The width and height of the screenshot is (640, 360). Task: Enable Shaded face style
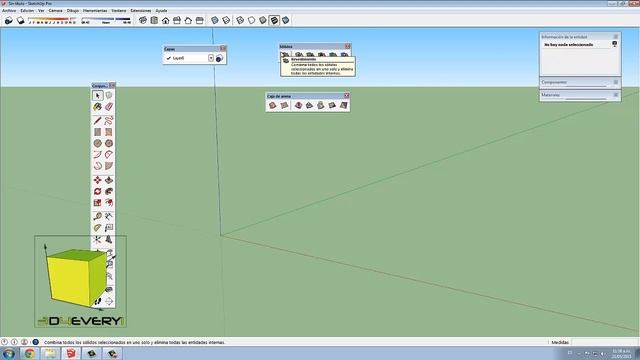click(x=263, y=20)
